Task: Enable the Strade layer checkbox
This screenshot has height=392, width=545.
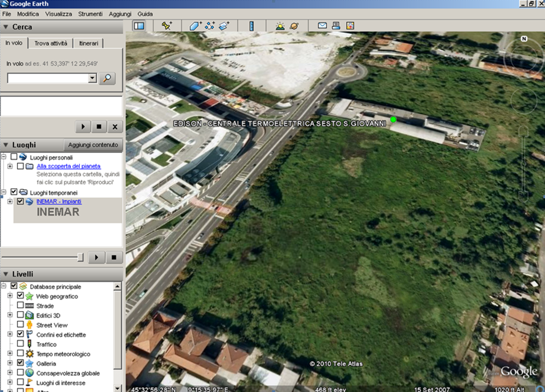Action: [21, 305]
